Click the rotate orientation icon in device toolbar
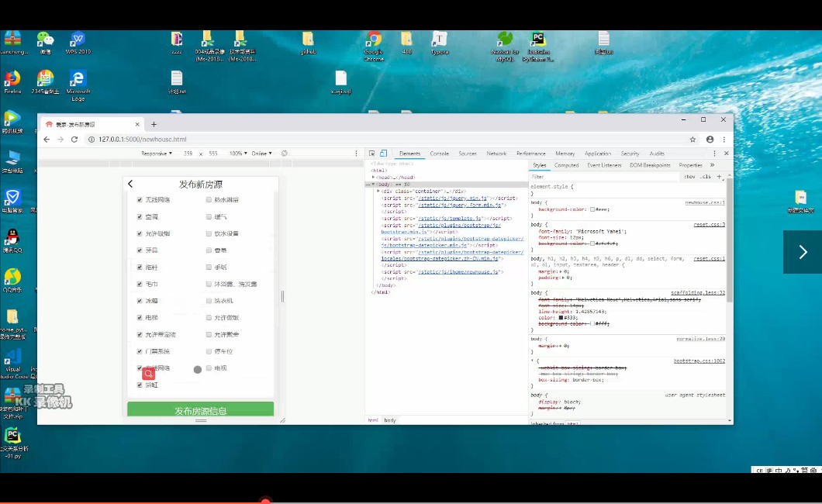The width and height of the screenshot is (822, 504). (x=284, y=154)
